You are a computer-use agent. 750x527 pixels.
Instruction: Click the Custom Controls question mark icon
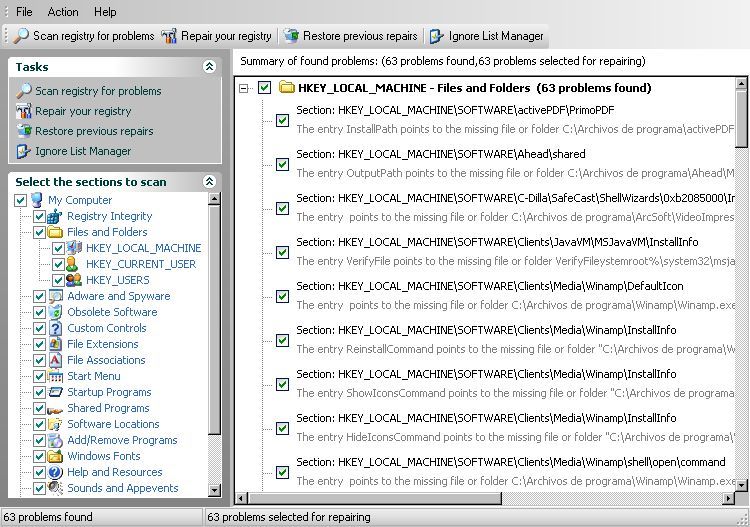(55, 328)
